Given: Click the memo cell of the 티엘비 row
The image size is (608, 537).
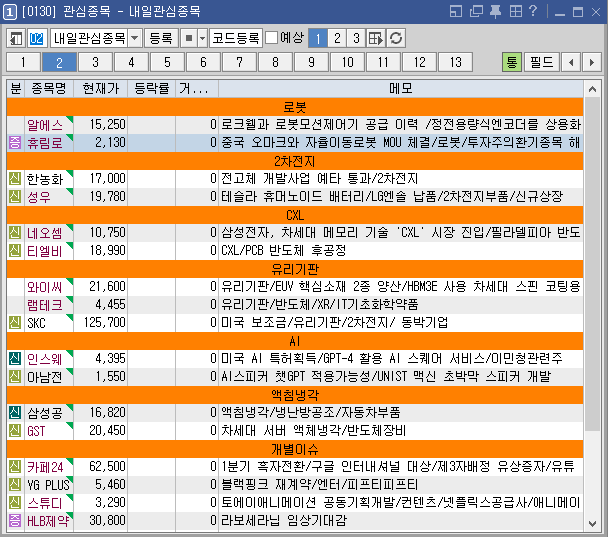Looking at the screenshot, I should coord(401,250).
